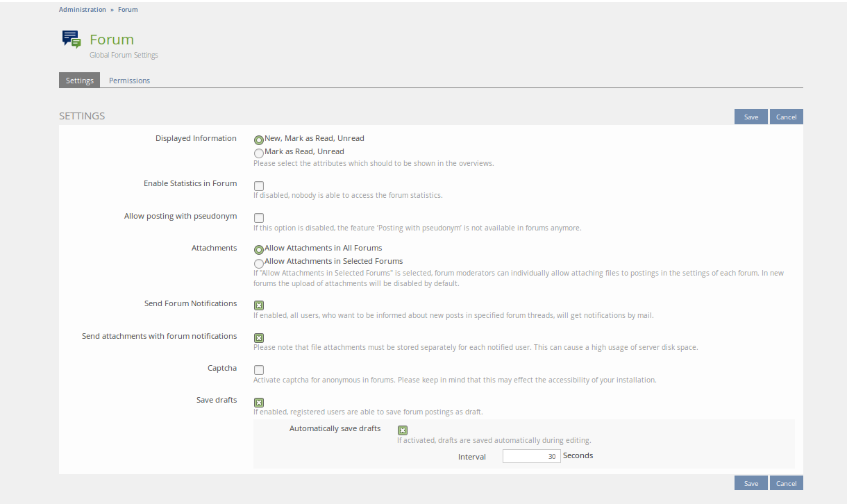Click the Administration breadcrumb link

[x=83, y=10]
